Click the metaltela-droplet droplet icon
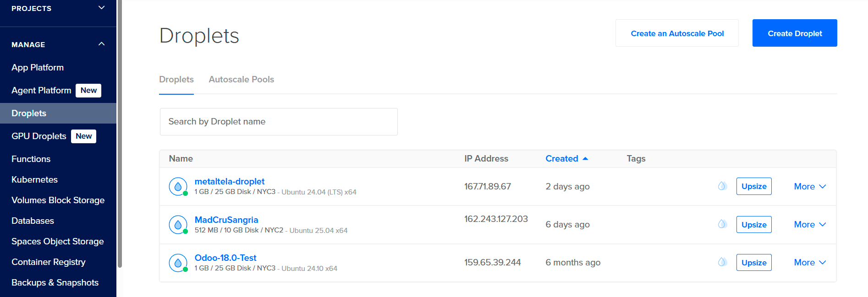868x297 pixels. [178, 186]
